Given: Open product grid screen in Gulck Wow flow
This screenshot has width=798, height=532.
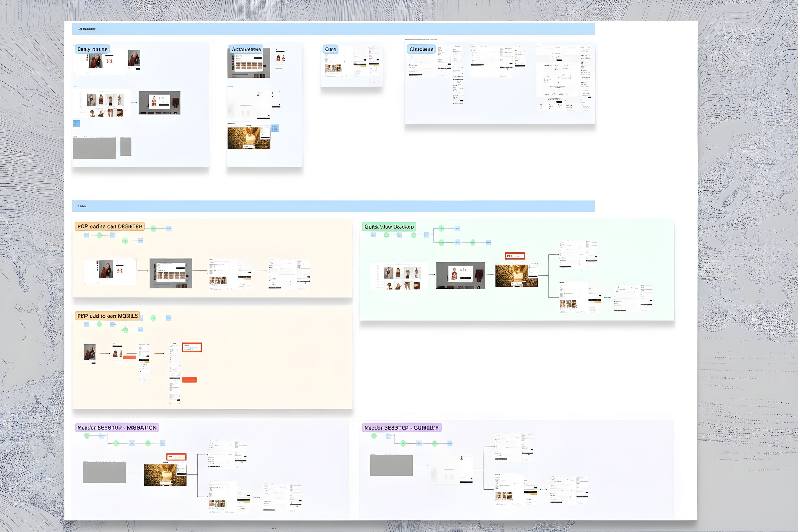Looking at the screenshot, I should point(399,276).
